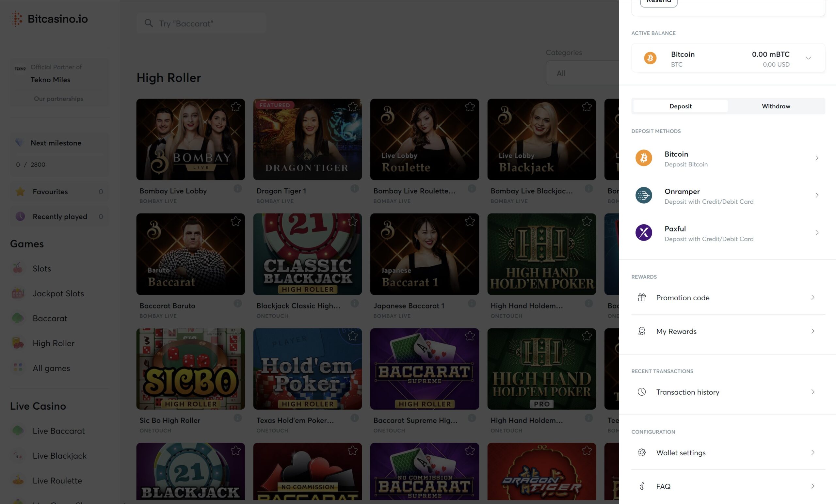Open Baccarat in the Games menu
Image resolution: width=836 pixels, height=504 pixels.
tap(50, 318)
